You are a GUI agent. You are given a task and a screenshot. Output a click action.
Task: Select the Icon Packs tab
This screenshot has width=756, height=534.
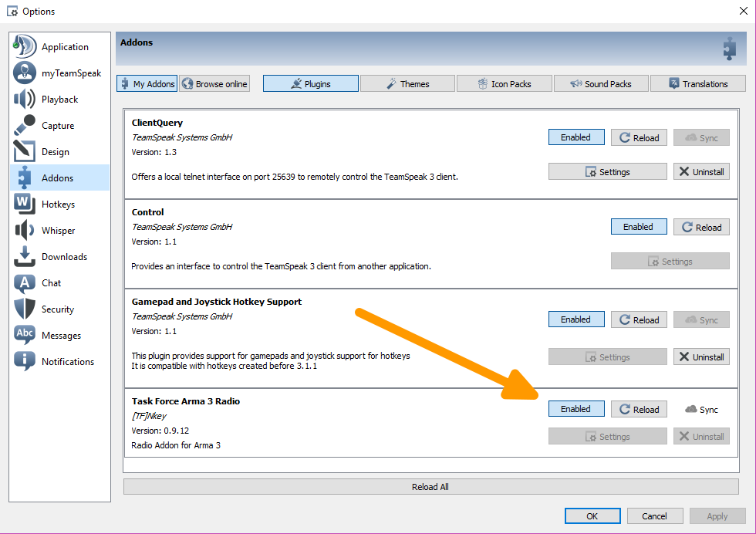(505, 84)
